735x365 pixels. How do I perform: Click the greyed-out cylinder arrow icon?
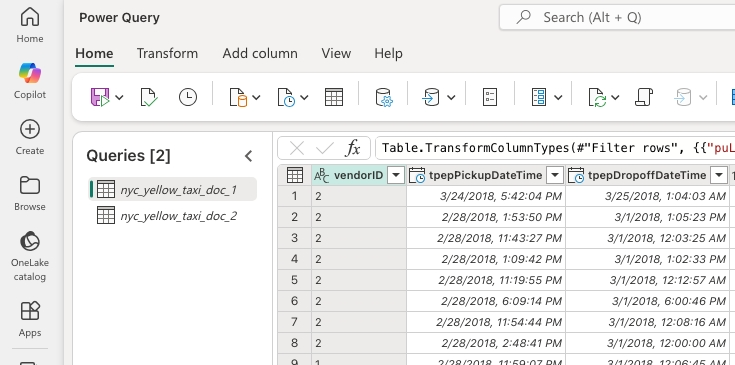coord(682,97)
